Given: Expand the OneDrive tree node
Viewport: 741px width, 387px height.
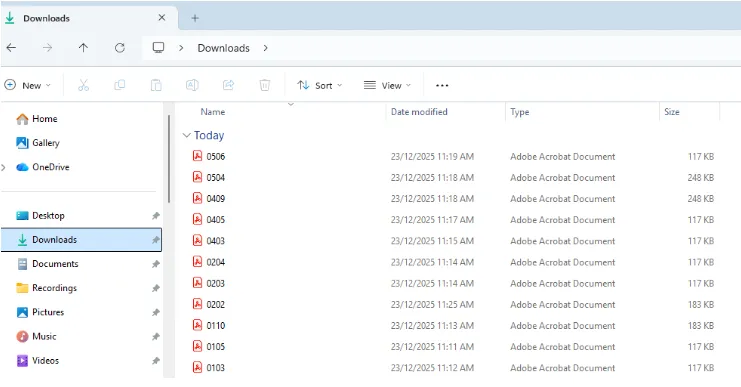Looking at the screenshot, I should coord(4,167).
